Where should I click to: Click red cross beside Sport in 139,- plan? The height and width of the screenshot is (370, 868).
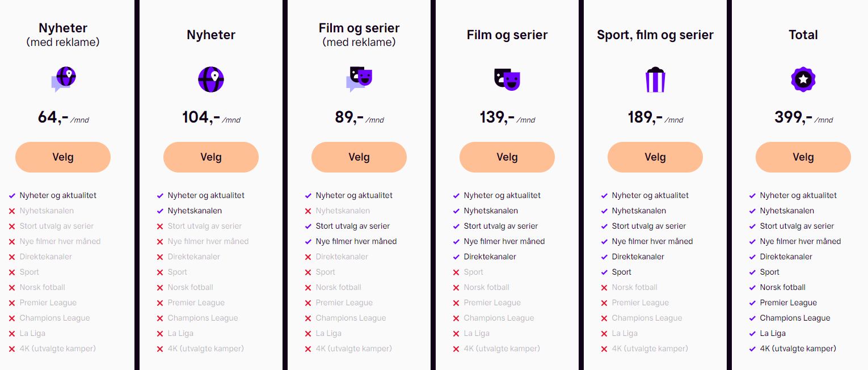tap(456, 272)
